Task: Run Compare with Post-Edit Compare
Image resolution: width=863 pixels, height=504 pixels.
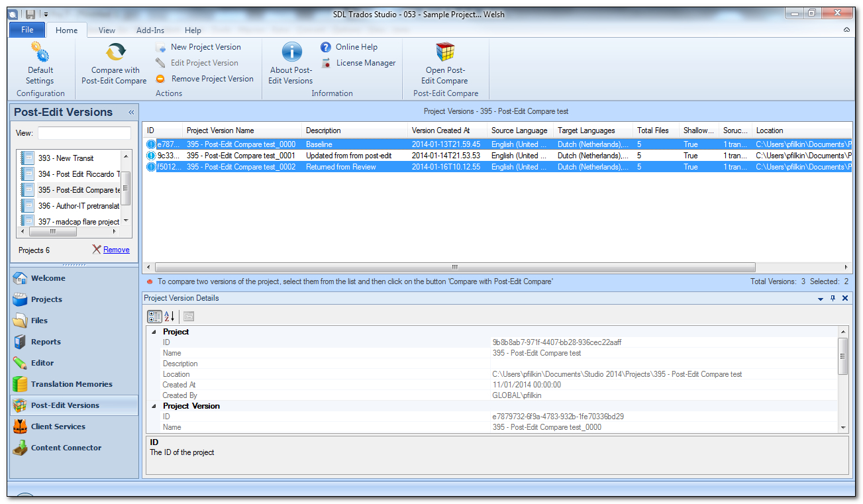Action: coord(115,64)
